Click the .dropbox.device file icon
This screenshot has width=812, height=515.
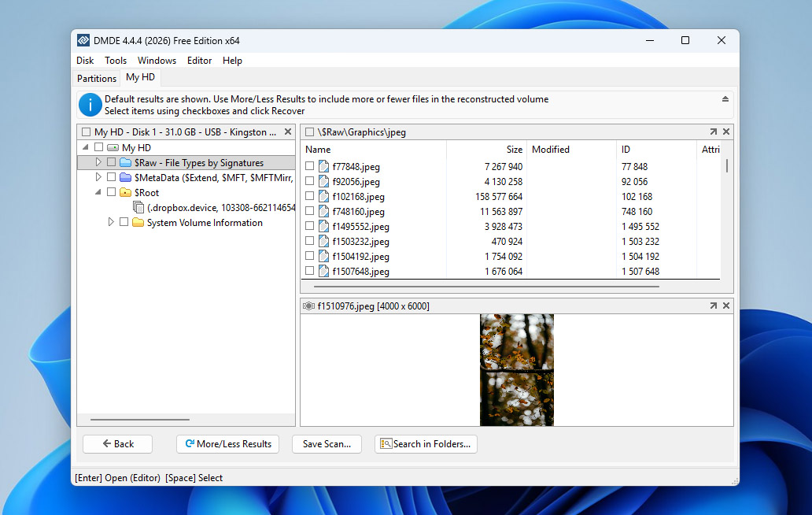point(138,208)
